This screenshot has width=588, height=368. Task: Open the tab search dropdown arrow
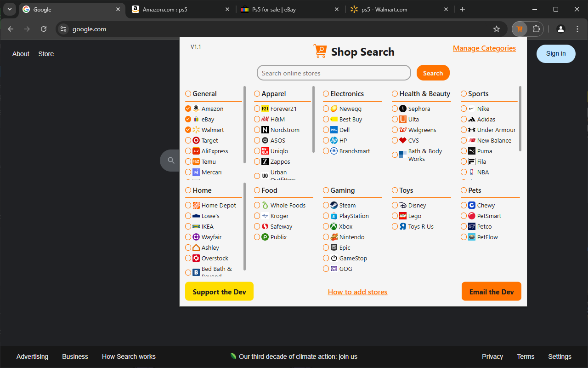pyautogui.click(x=9, y=9)
